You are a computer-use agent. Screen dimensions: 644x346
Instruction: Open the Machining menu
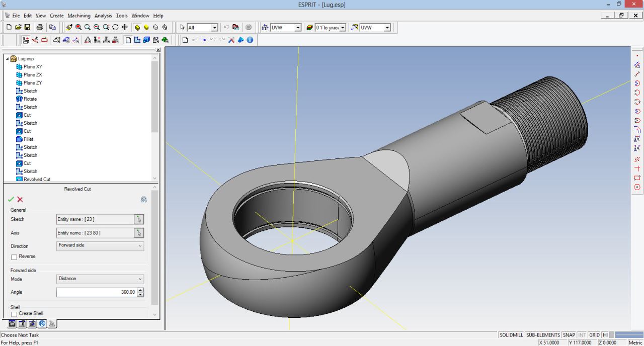pos(79,16)
